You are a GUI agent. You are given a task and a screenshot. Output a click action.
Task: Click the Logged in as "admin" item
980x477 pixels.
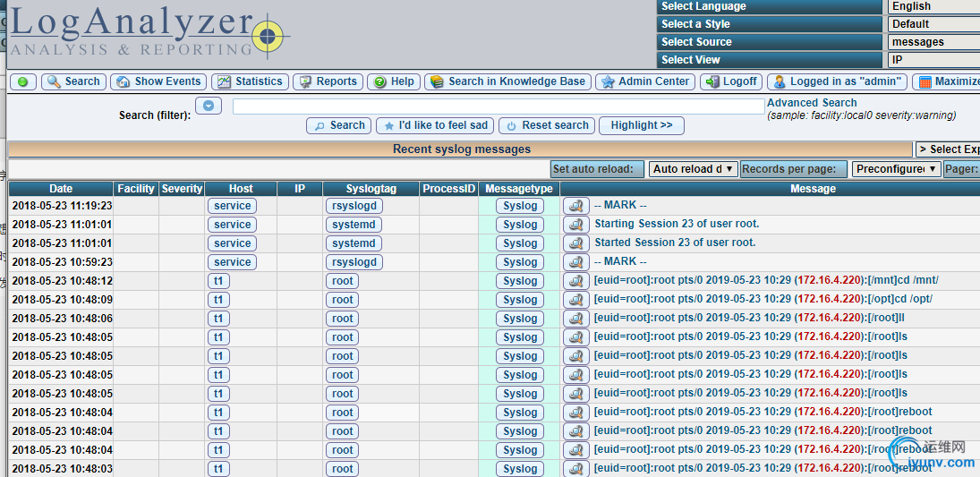[837, 82]
